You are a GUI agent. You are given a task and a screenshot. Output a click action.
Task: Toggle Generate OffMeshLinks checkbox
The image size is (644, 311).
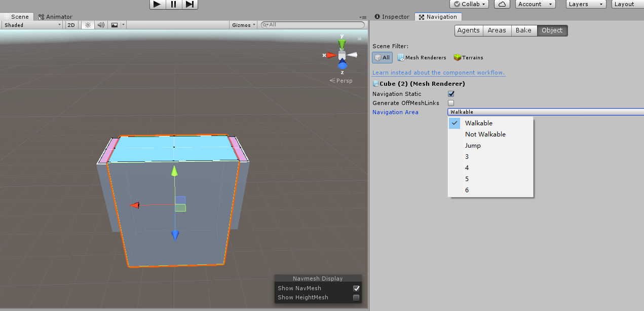coord(451,103)
